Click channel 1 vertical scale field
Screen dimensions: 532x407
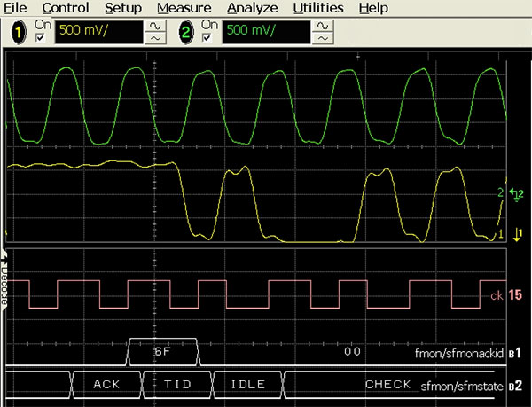[98, 32]
